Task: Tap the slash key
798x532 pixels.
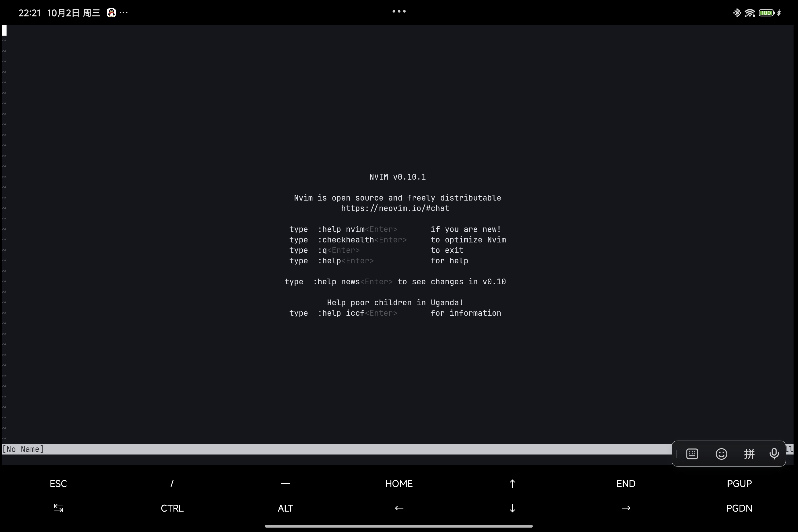Action: tap(172, 484)
